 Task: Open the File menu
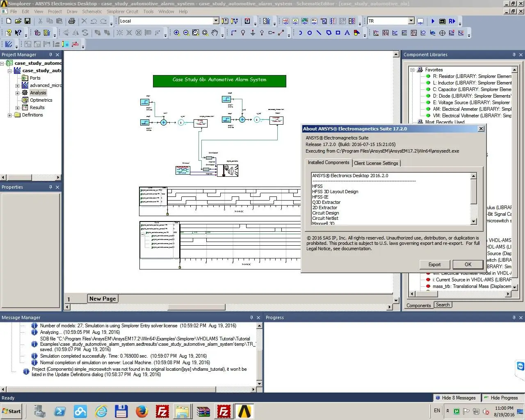[14, 11]
